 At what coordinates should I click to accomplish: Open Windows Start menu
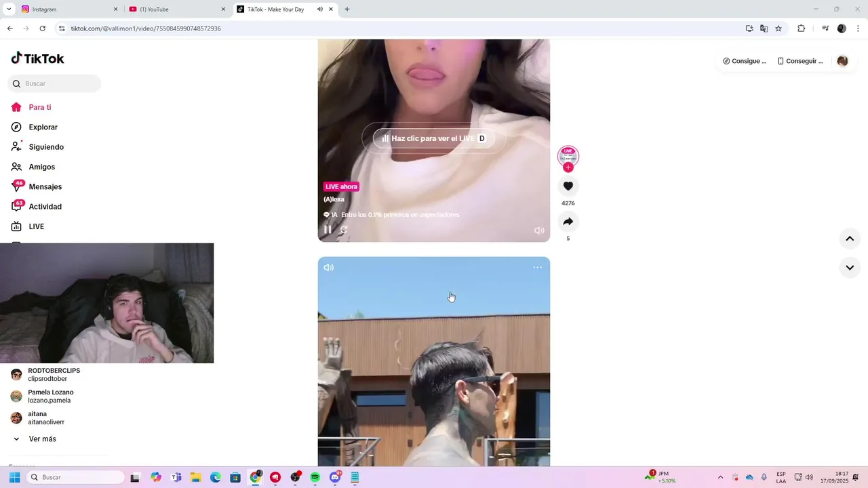[14, 477]
